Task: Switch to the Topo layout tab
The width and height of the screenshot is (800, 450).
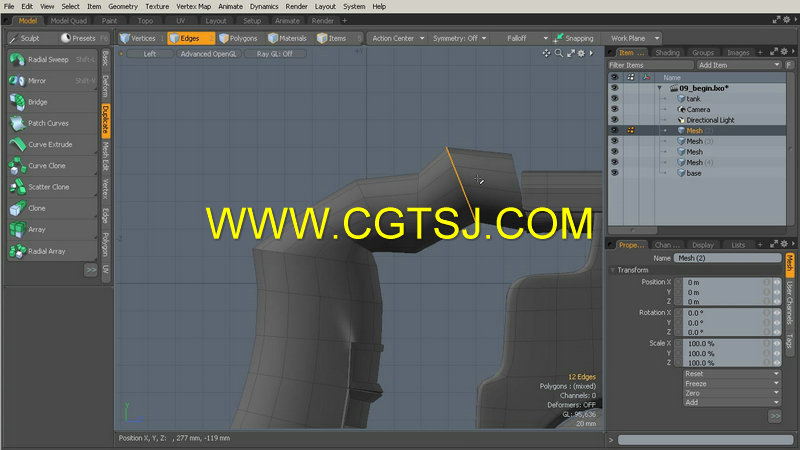Action: pyautogui.click(x=145, y=21)
